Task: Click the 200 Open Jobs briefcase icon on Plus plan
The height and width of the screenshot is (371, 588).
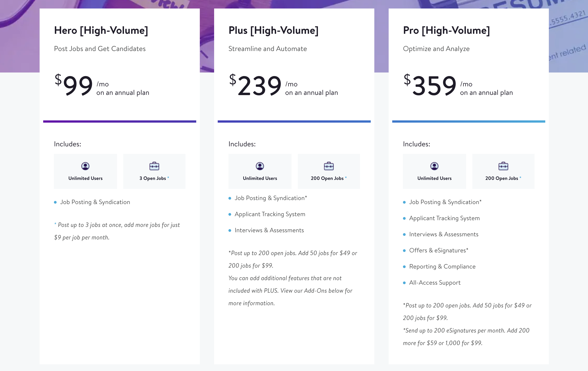Action: [329, 166]
